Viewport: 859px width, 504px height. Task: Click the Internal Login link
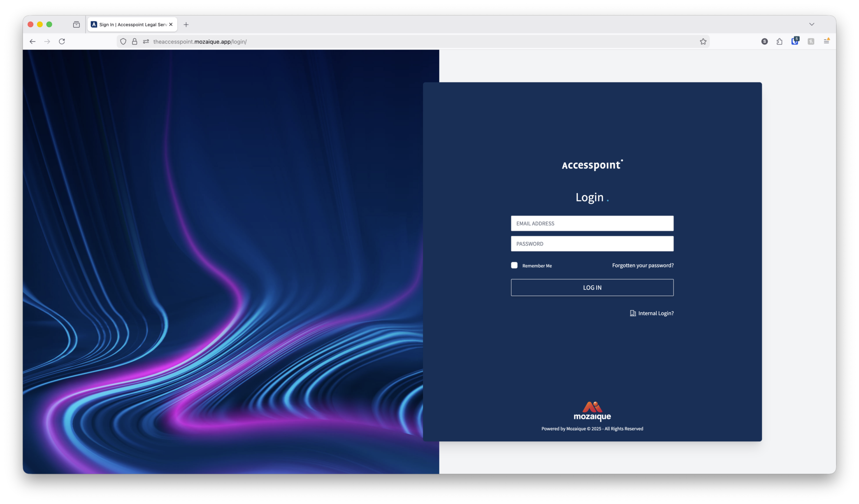[656, 313]
